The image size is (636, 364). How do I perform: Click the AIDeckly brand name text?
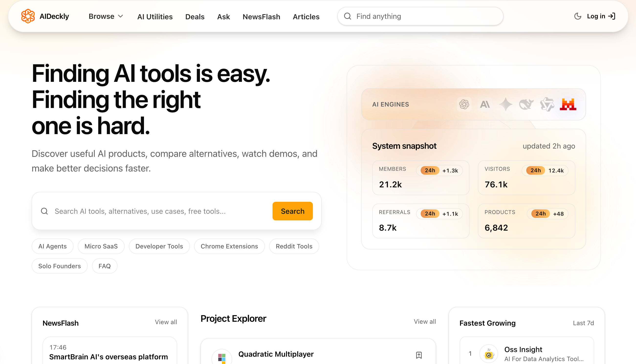54,16
